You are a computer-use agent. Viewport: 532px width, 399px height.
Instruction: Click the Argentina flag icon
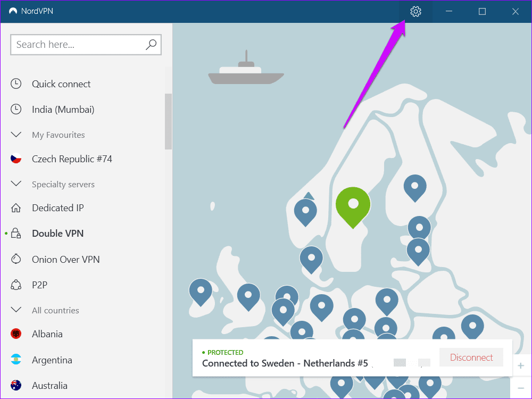pyautogui.click(x=16, y=360)
